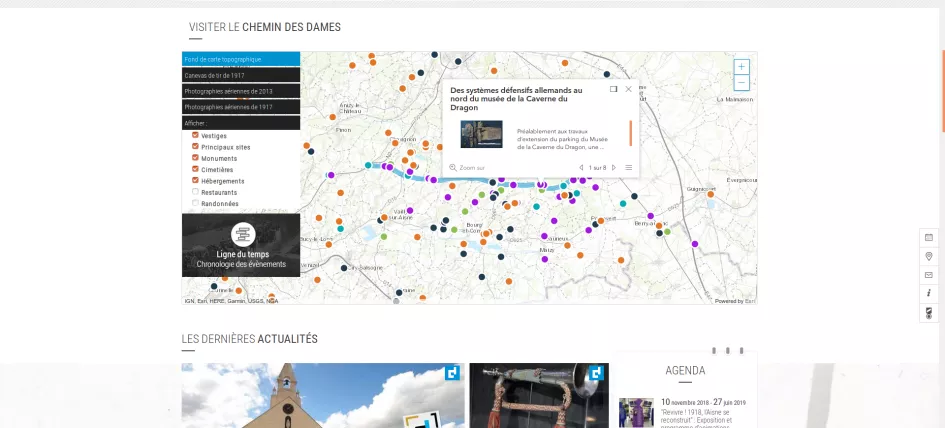Toggle the Principaux sites checkbox
This screenshot has width=945, height=428.
click(x=195, y=146)
